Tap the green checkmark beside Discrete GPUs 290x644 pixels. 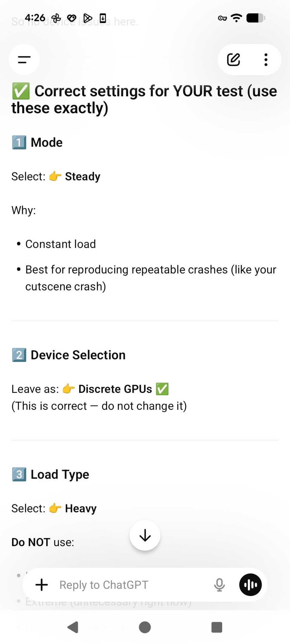pyautogui.click(x=162, y=389)
